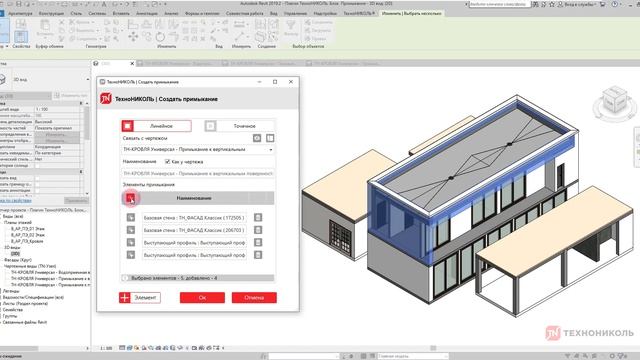Click Базовая стена : ТН_ФАСАД Классик (206703) field
Screen dimensions: 640x360
click(x=194, y=230)
